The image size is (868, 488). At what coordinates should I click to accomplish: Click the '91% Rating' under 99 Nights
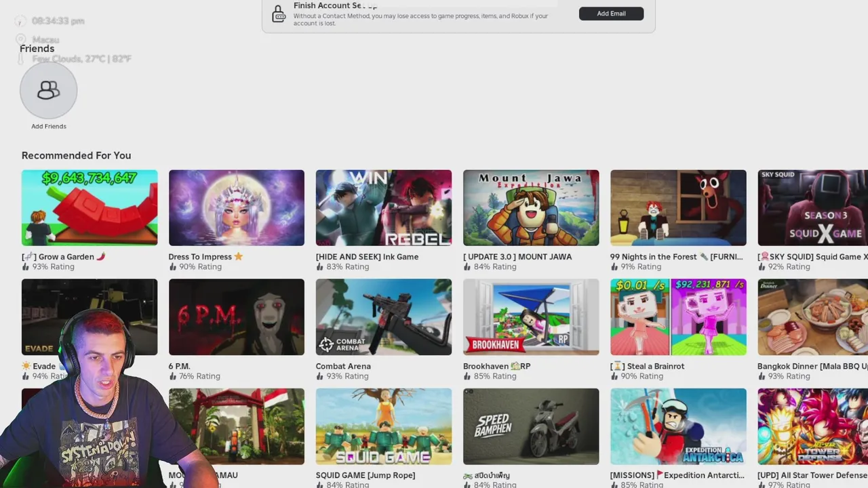click(x=642, y=266)
